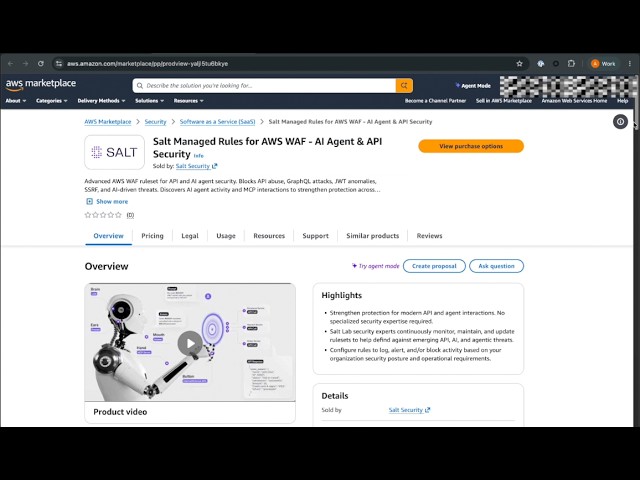The height and width of the screenshot is (480, 640).
Task: Click Sell in AWS Marketplace link
Action: coord(504,101)
